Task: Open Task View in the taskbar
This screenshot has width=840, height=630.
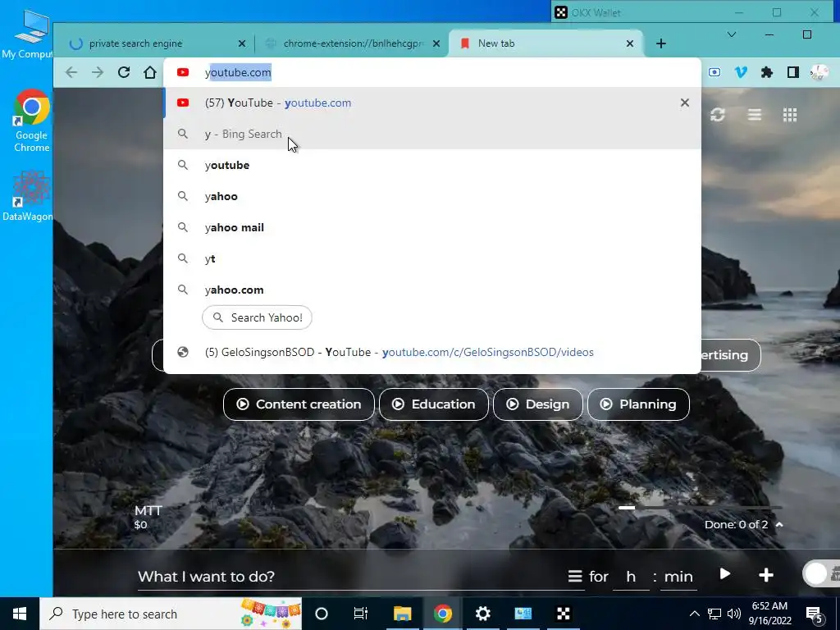Action: click(361, 614)
